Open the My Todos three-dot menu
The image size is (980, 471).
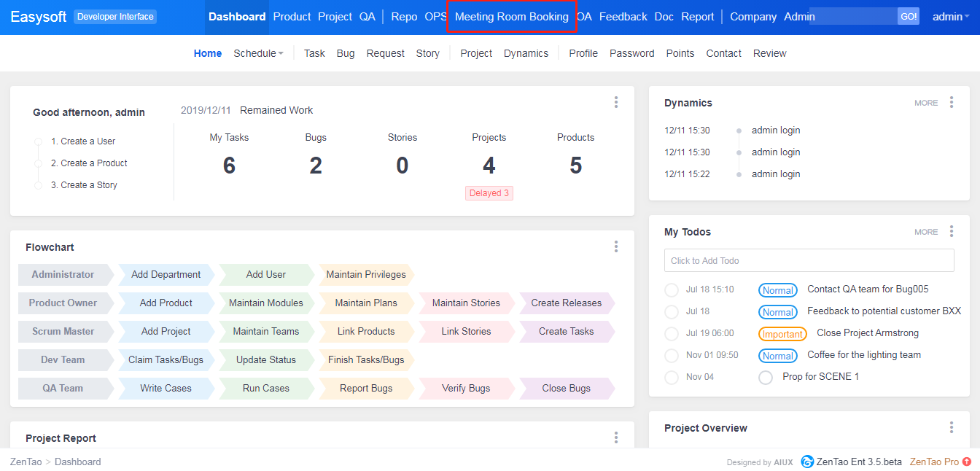(x=951, y=232)
